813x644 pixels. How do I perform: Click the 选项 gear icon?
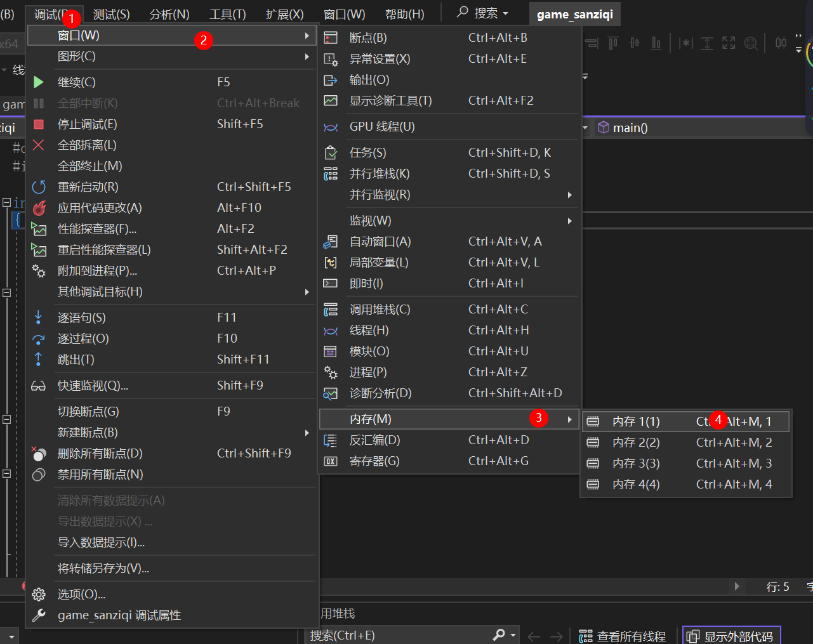(x=39, y=595)
